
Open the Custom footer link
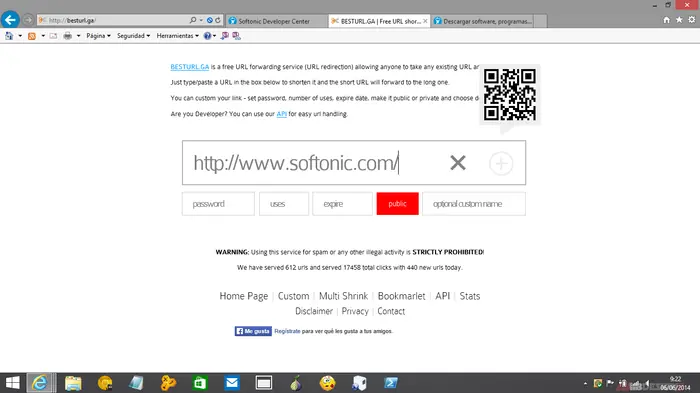(293, 296)
